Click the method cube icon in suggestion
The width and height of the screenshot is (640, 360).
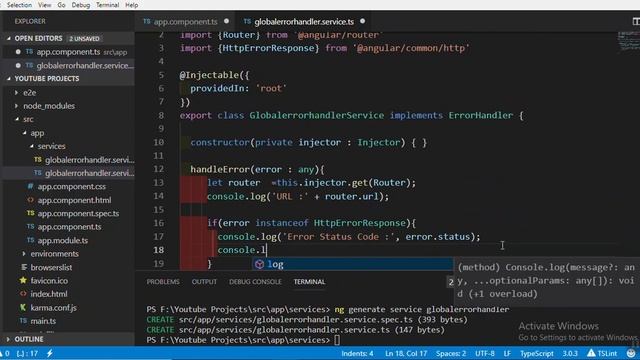point(259,264)
